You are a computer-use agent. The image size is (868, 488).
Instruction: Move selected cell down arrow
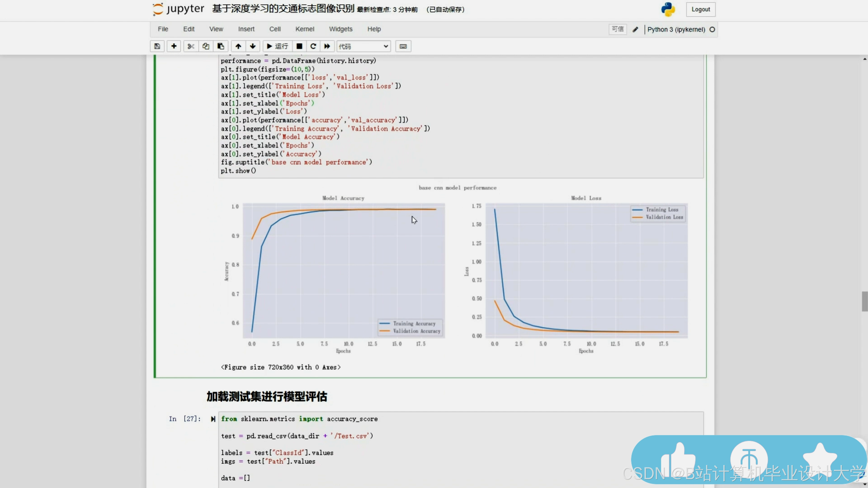click(x=253, y=46)
